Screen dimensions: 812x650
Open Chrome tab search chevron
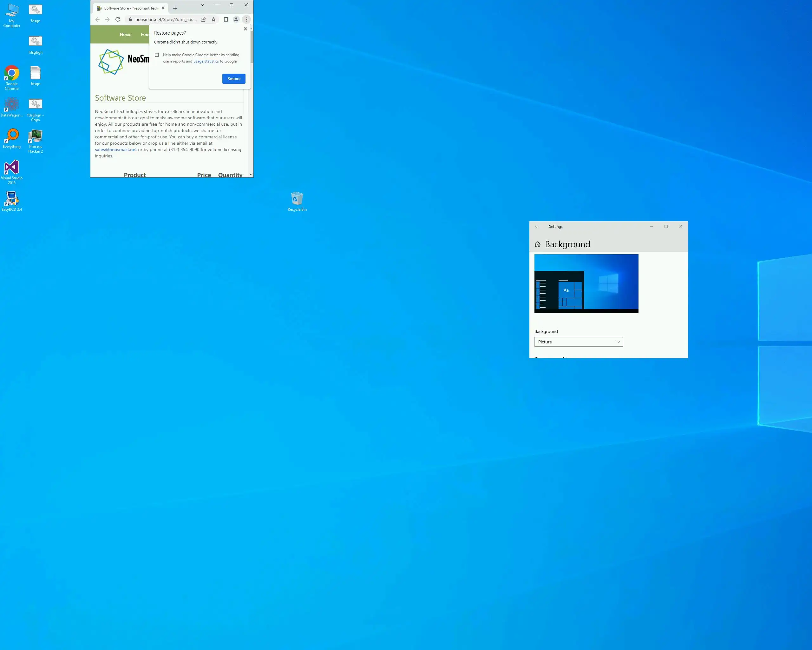202,5
